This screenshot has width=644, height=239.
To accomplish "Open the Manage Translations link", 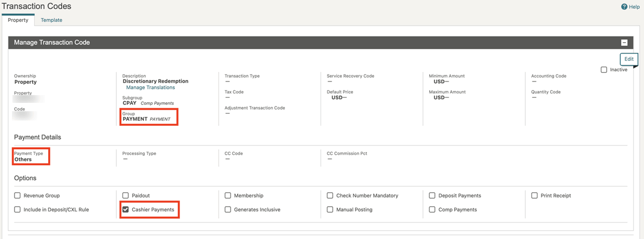I will [x=150, y=88].
